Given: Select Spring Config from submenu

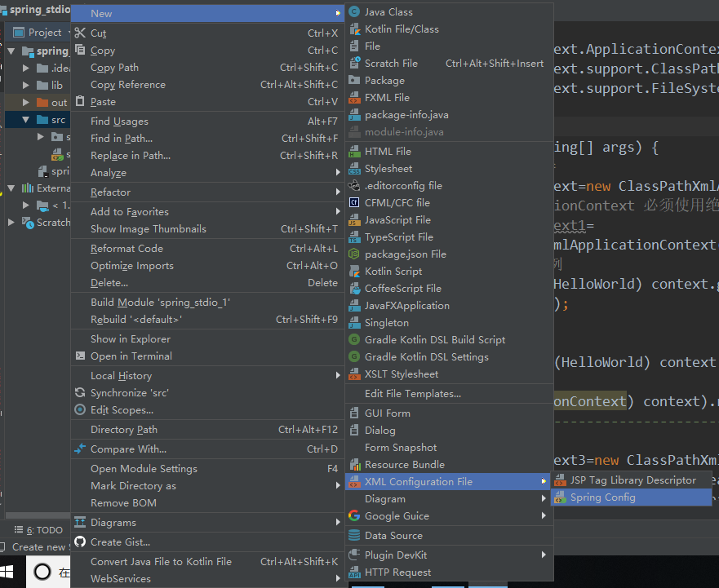Looking at the screenshot, I should pos(632,497).
